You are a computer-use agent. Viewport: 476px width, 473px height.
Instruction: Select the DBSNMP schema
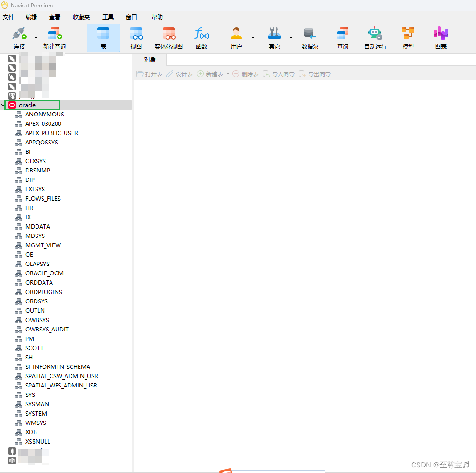[38, 171]
